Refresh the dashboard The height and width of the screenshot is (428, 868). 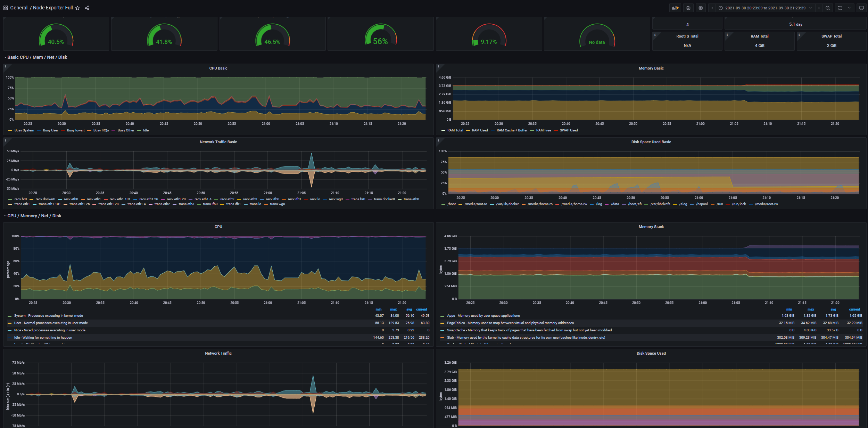tap(840, 8)
